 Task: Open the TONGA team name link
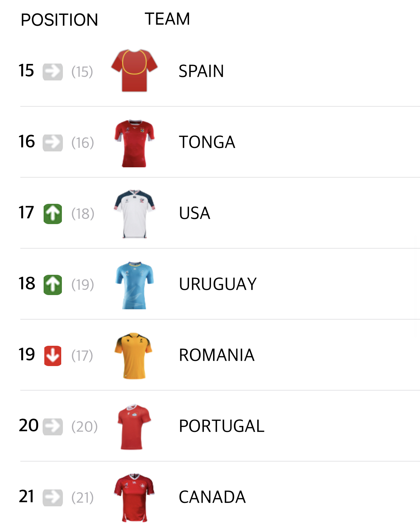207,142
